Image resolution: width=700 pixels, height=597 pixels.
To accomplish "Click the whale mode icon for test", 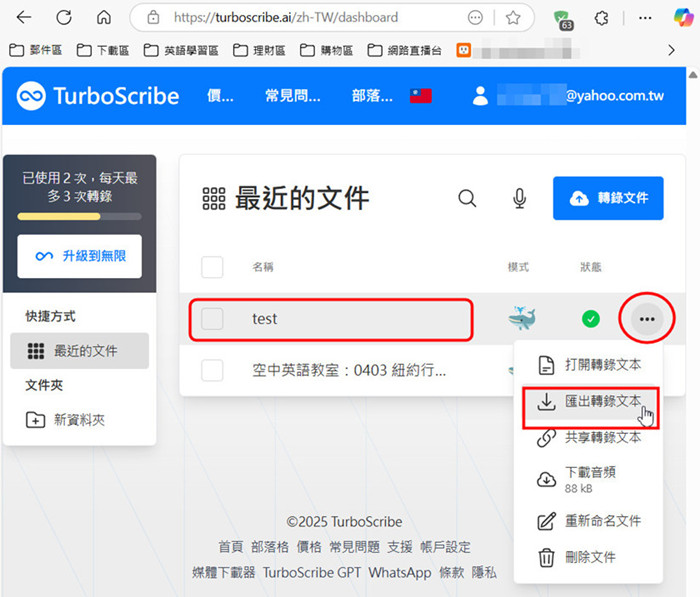I will [521, 319].
